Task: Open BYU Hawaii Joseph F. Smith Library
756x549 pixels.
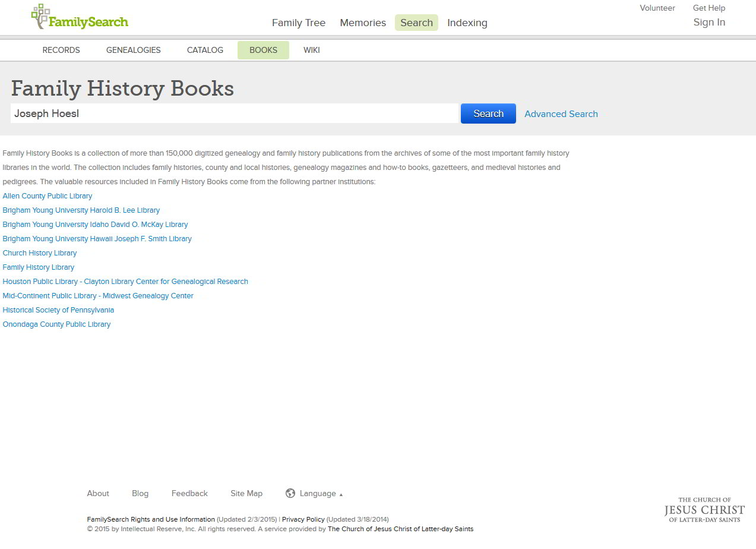Action: [97, 239]
